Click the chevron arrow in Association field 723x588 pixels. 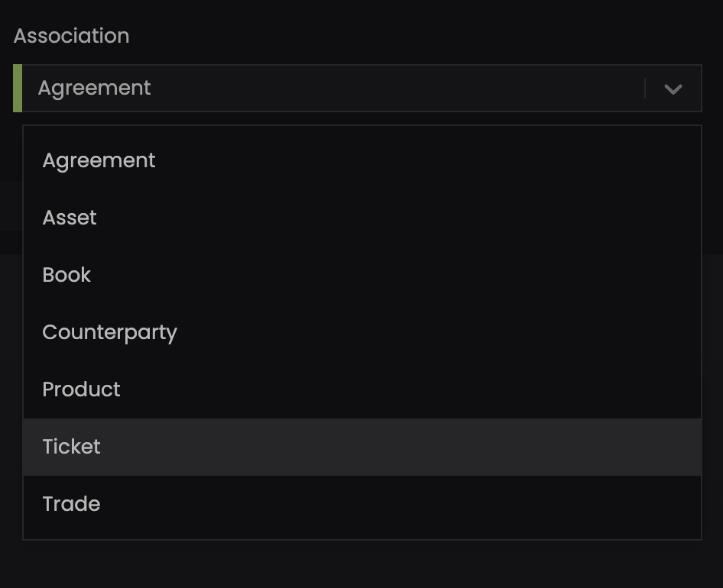673,89
